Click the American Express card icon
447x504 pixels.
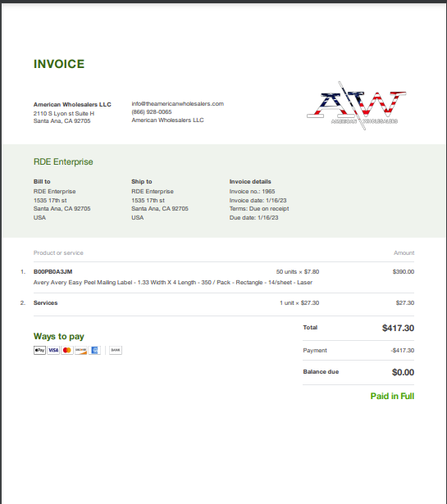[x=94, y=350]
